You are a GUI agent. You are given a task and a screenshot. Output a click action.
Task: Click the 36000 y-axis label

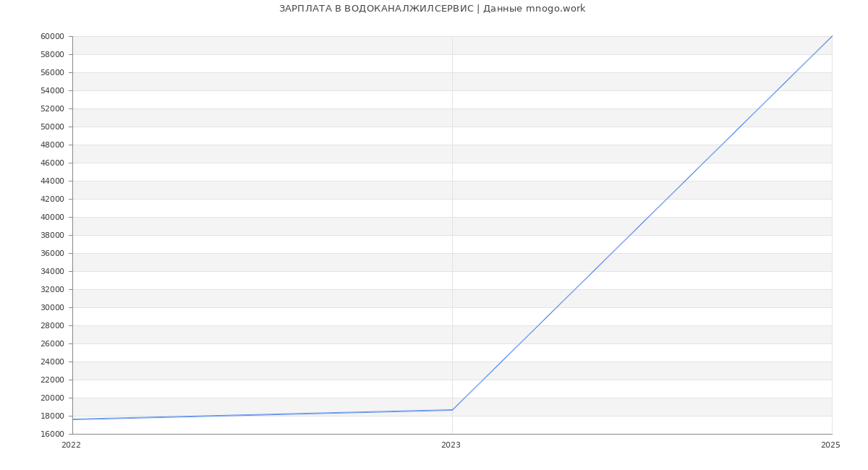53,253
